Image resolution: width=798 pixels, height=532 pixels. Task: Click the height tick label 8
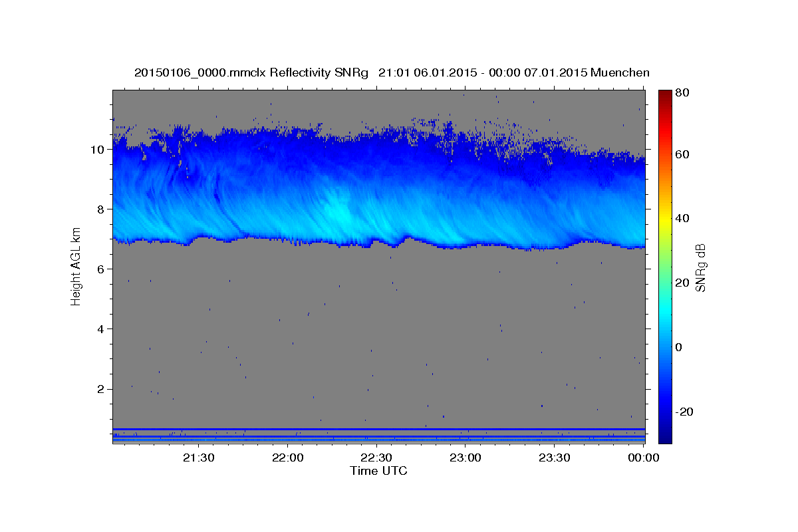coord(101,209)
